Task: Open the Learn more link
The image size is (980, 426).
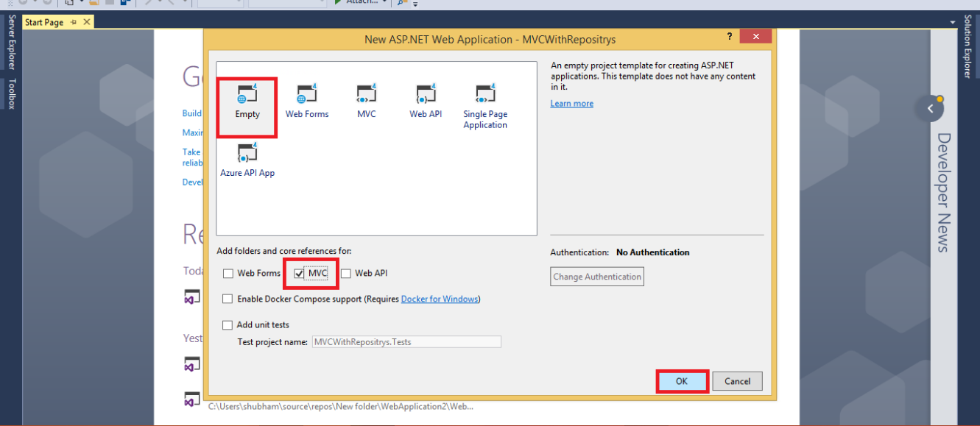Action: click(x=572, y=104)
